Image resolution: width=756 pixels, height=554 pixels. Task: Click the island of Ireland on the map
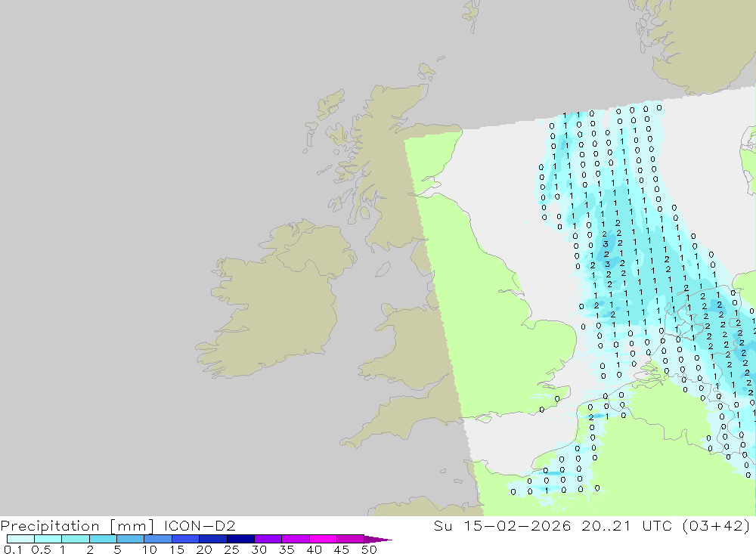(276, 299)
